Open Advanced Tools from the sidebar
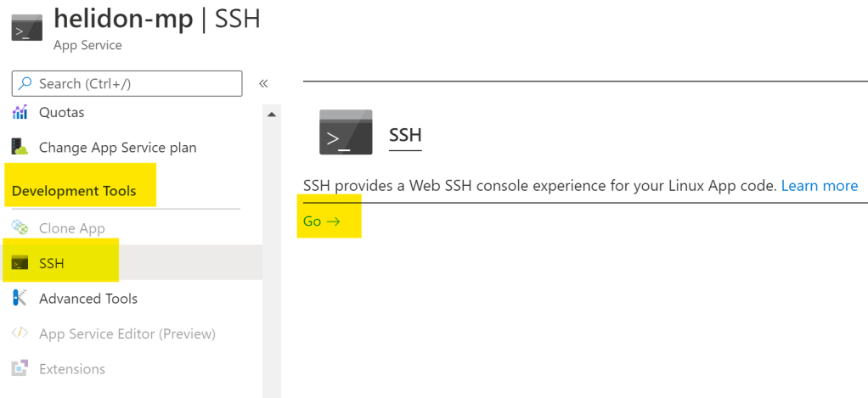 (x=88, y=299)
